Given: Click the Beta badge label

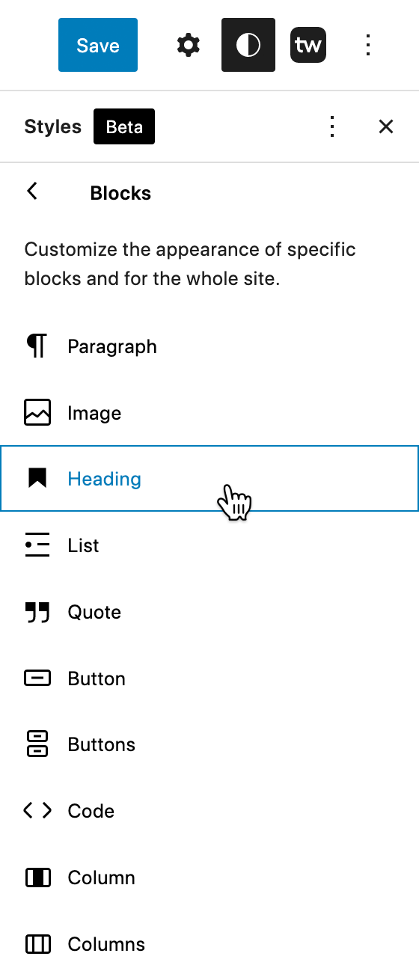Looking at the screenshot, I should coord(124,126).
